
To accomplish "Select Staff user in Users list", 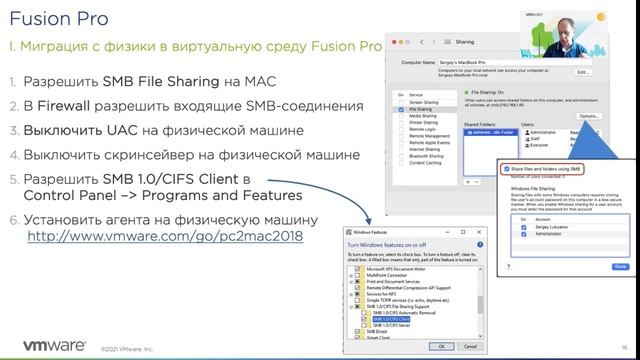I will coord(533,139).
